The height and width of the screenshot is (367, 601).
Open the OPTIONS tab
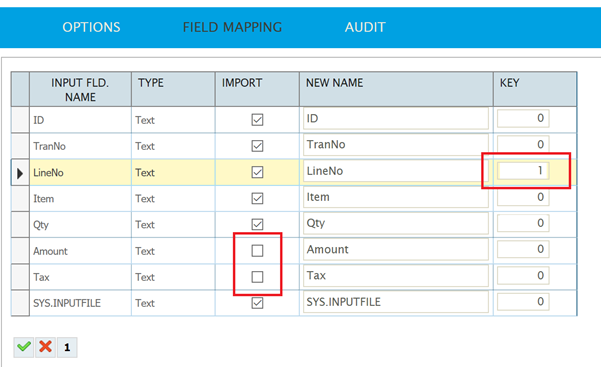click(x=91, y=27)
